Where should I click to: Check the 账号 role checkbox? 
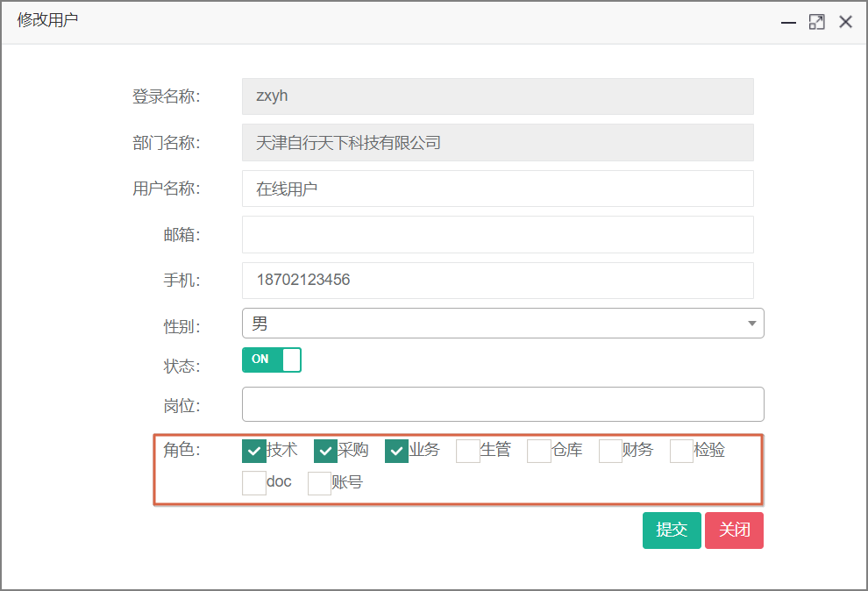319,483
